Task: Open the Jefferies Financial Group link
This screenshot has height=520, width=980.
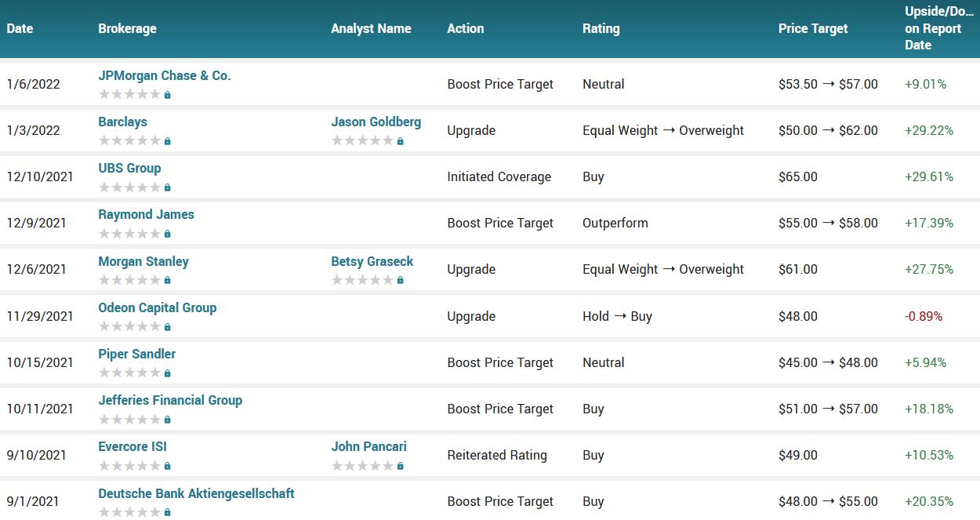Action: pos(170,401)
